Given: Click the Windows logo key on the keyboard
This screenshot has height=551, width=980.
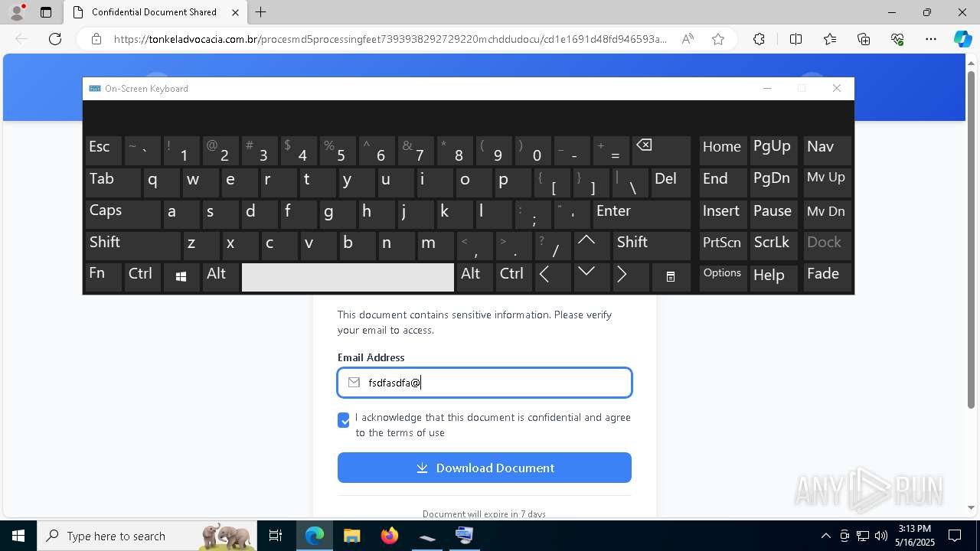Looking at the screenshot, I should 181,277.
